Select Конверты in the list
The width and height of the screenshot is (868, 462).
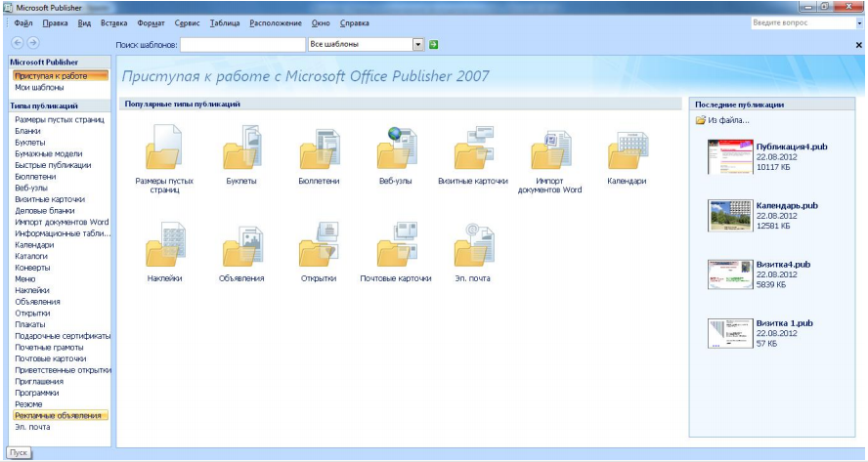click(32, 268)
